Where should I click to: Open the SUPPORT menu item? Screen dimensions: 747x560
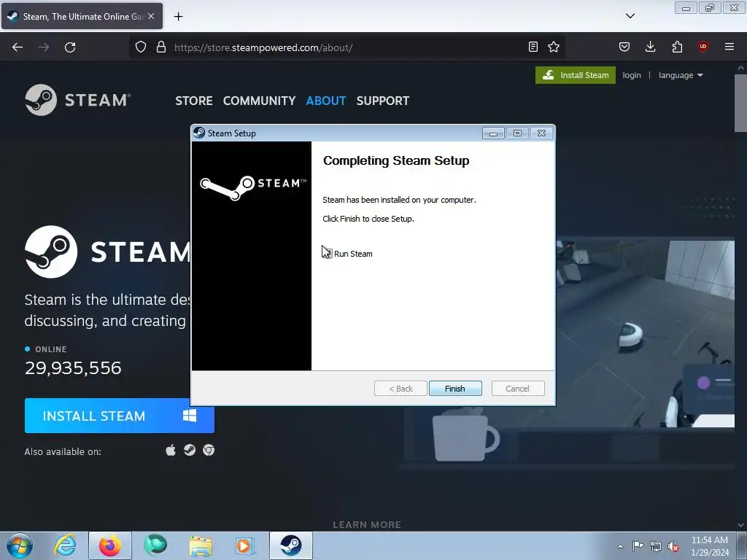point(383,101)
